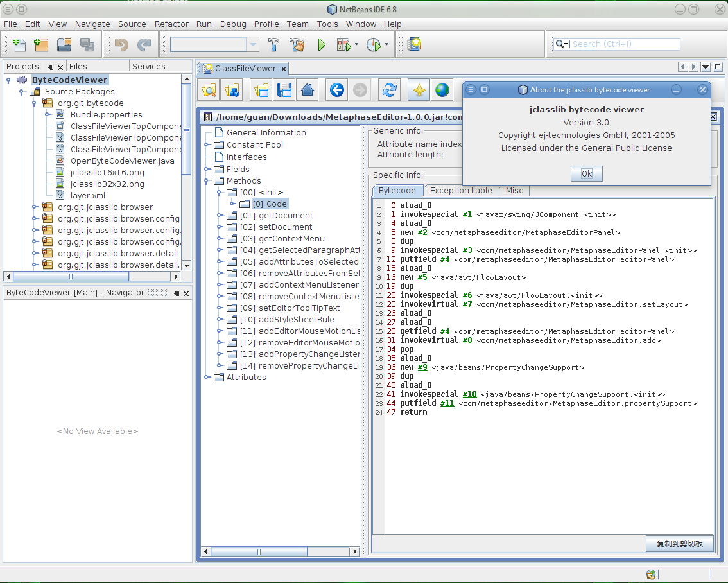Image resolution: width=728 pixels, height=583 pixels.
Task: Select layer.xml in the Projects tree
Action: point(88,195)
